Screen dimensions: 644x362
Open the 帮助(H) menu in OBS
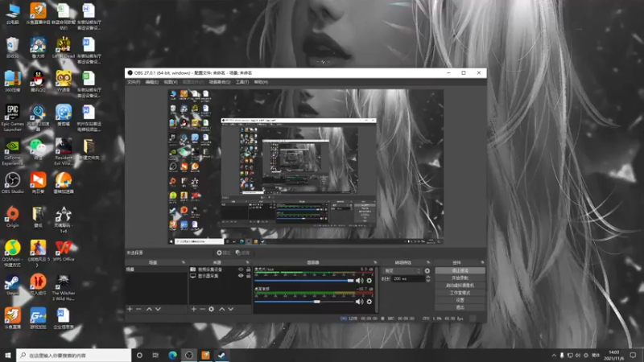click(x=261, y=82)
